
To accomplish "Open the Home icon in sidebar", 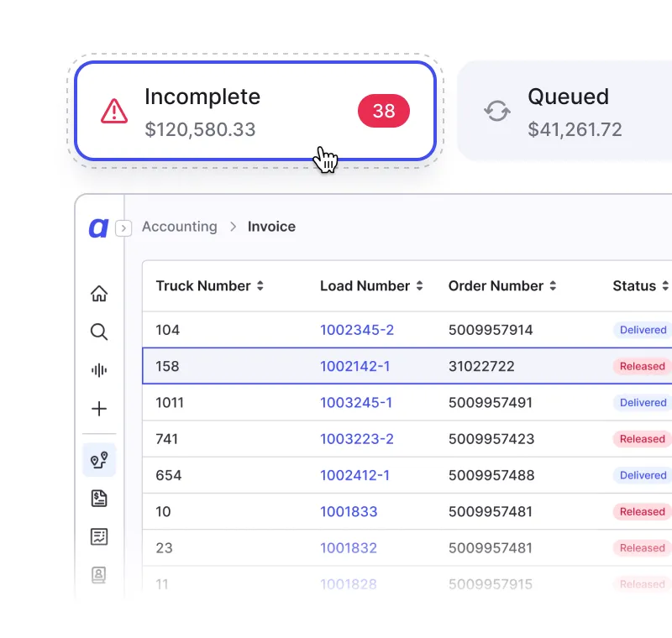I will tap(99, 294).
